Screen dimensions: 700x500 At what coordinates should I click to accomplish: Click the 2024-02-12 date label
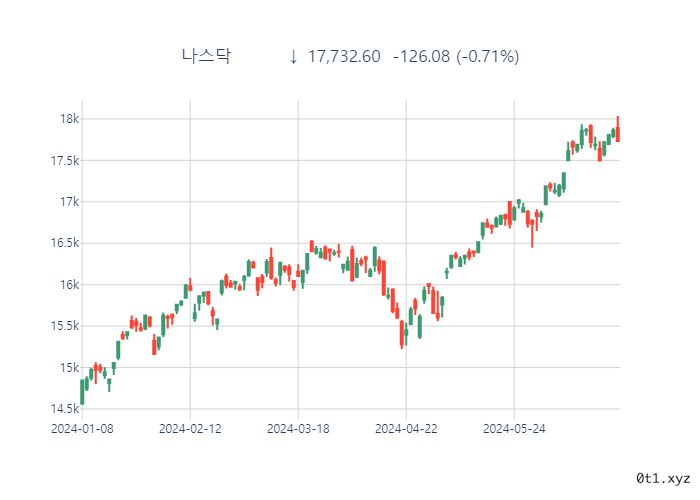click(190, 429)
